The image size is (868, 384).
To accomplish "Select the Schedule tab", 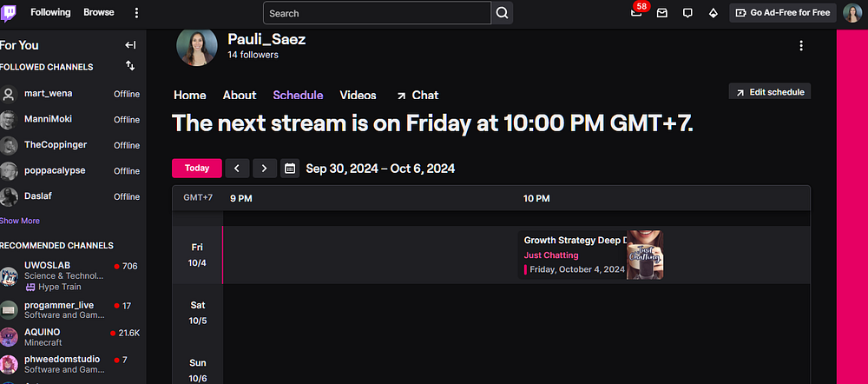I will tap(298, 96).
